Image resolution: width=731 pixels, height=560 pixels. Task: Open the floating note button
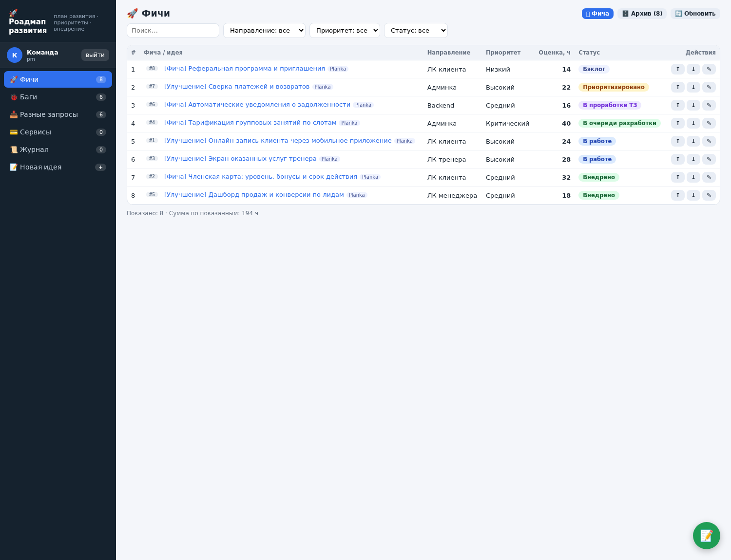coord(707,536)
